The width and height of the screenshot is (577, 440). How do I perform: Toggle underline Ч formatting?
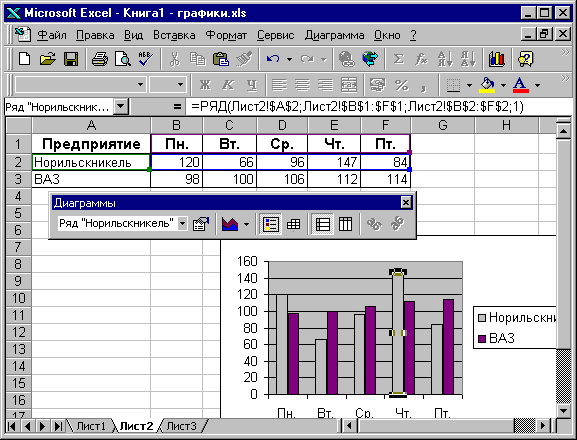click(252, 85)
